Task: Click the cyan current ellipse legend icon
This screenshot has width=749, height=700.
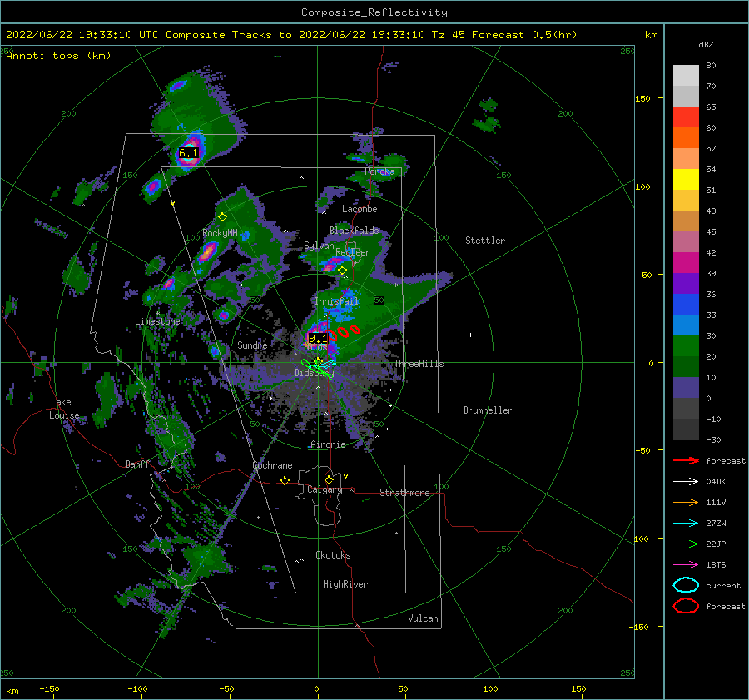Action: (x=686, y=585)
